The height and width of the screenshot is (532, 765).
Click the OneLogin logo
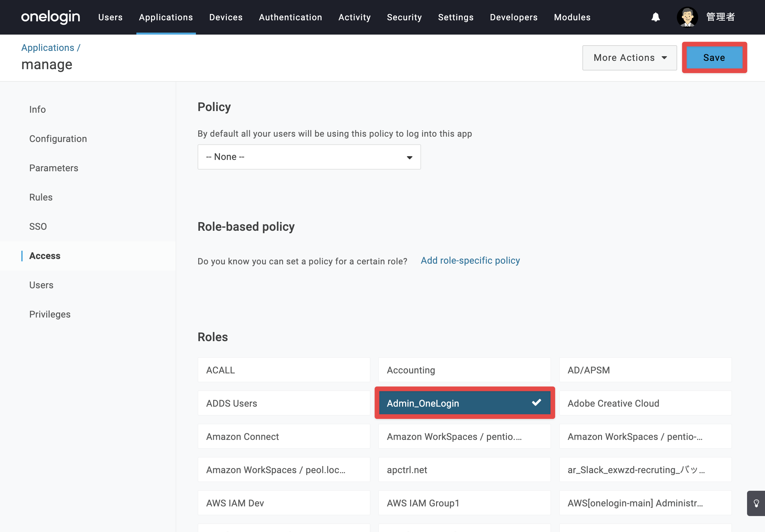coord(51,17)
